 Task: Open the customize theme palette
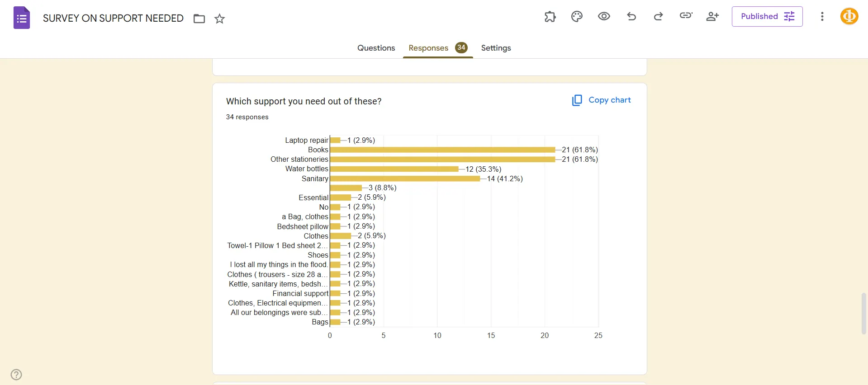577,17
